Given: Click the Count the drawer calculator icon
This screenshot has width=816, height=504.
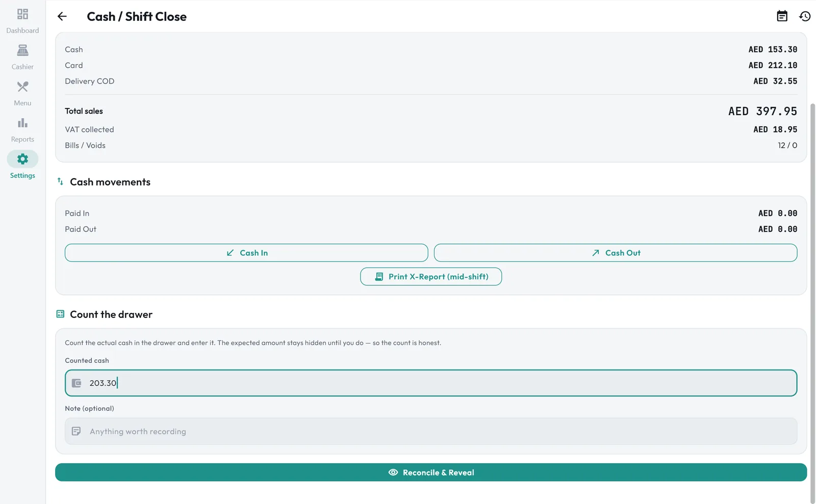Looking at the screenshot, I should [60, 314].
